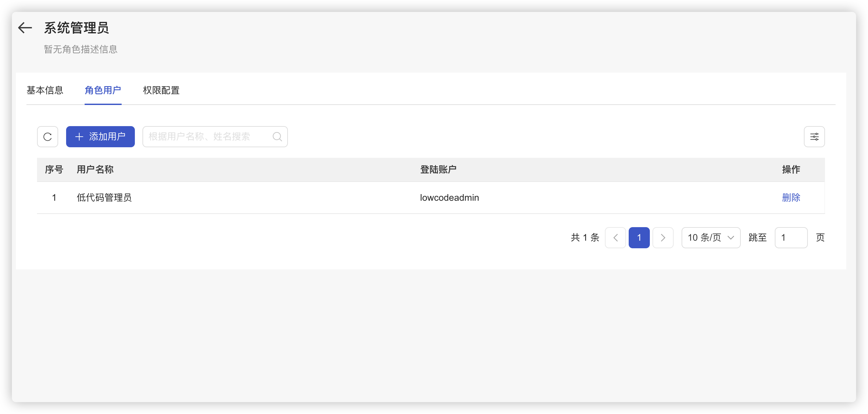Open the 权限配置 tab
868x414 pixels.
pos(161,90)
